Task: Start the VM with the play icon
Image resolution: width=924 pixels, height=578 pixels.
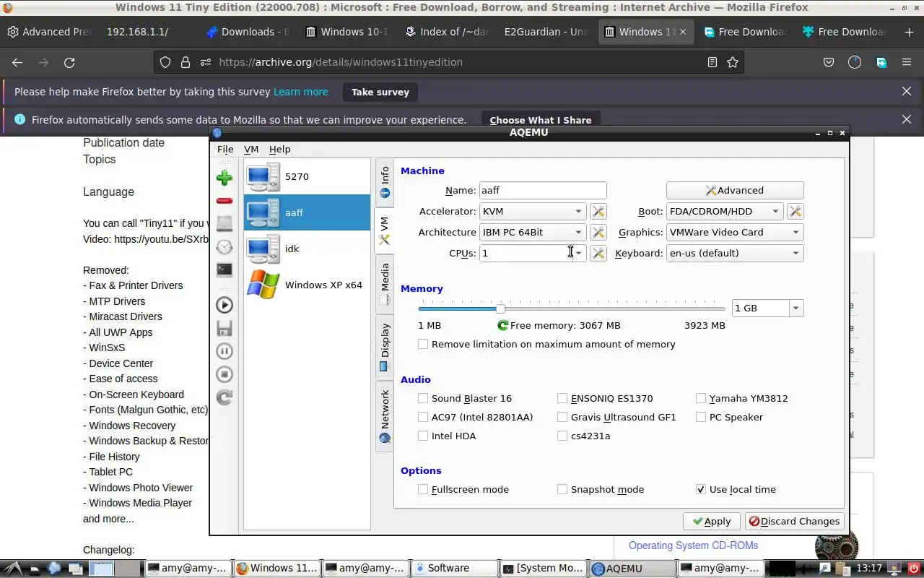Action: coord(225,305)
